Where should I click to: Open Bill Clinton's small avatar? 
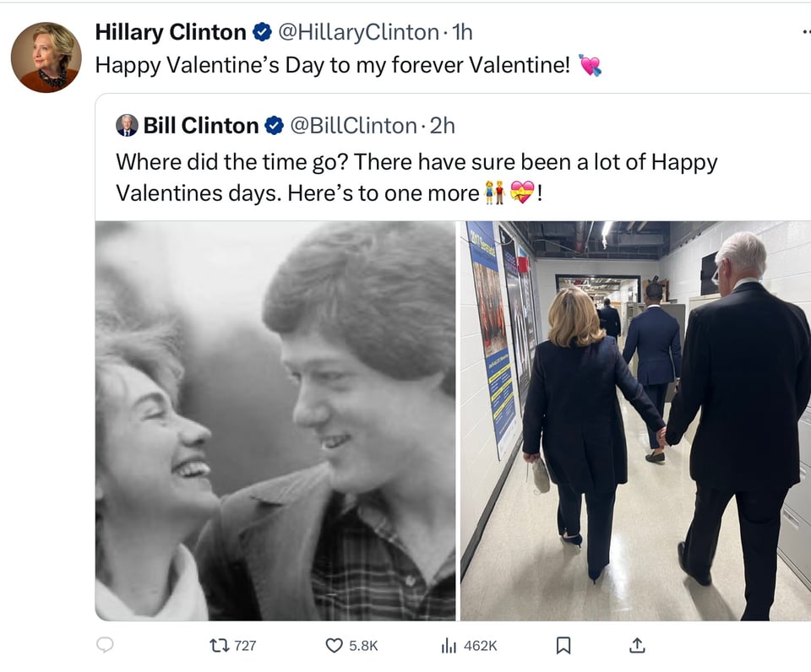click(127, 126)
